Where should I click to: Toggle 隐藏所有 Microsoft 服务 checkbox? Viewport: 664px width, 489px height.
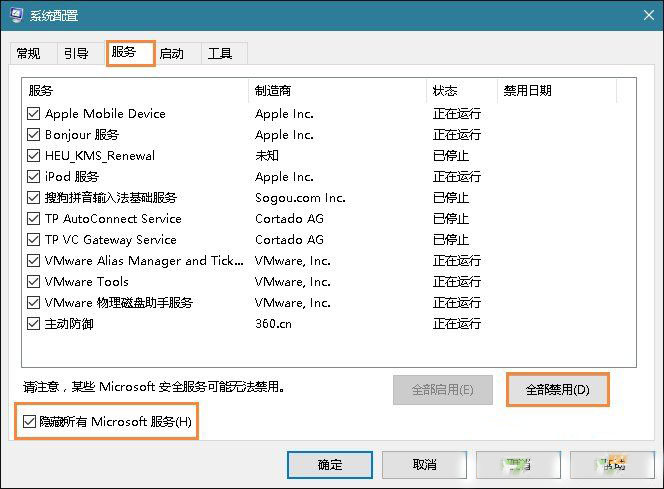click(31, 422)
